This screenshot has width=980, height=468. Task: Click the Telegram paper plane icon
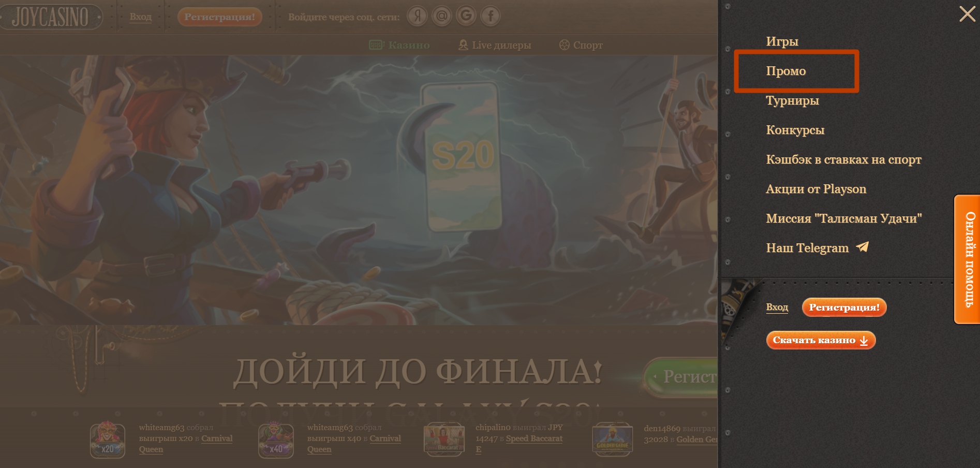click(862, 247)
